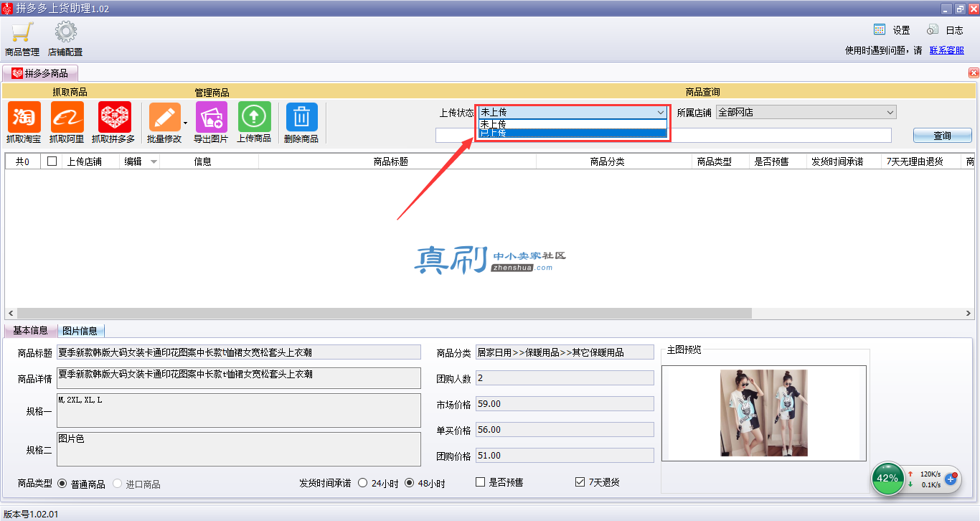
Task: Click the 批量修改 pencil icon
Action: [x=164, y=117]
